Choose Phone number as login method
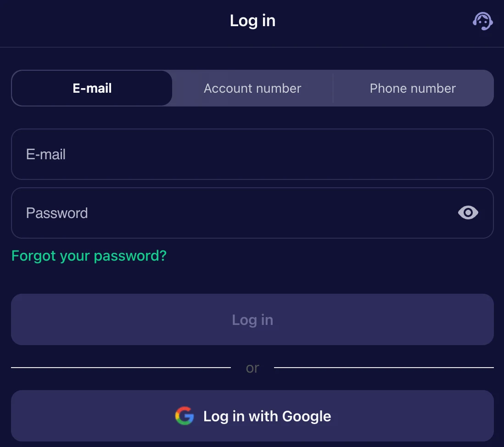 click(x=412, y=88)
